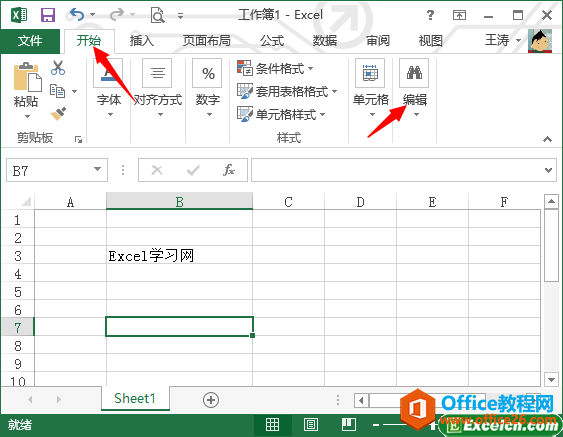Open ribbon display options
563x437 pixels.
point(459,15)
